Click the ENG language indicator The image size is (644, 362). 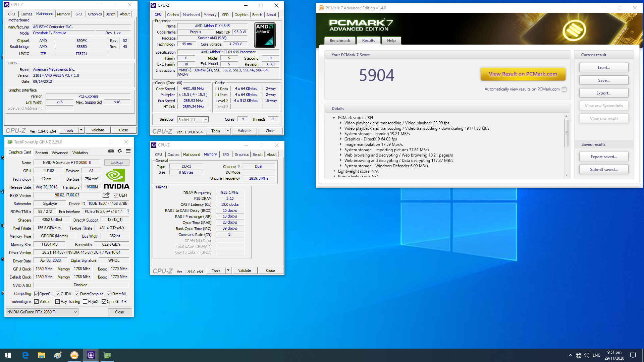[596, 355]
